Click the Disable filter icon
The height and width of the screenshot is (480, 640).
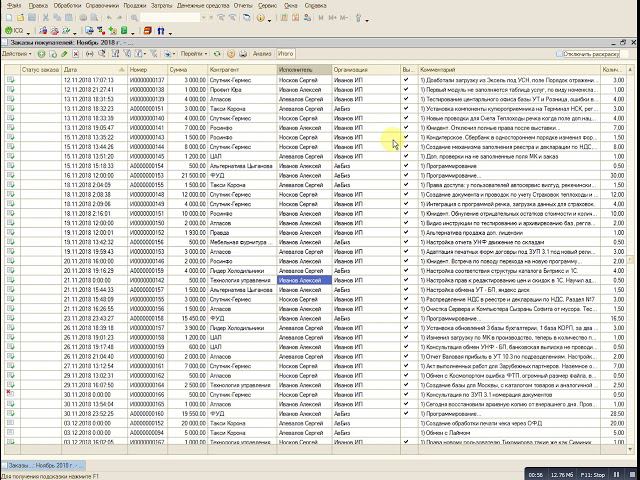point(153,54)
